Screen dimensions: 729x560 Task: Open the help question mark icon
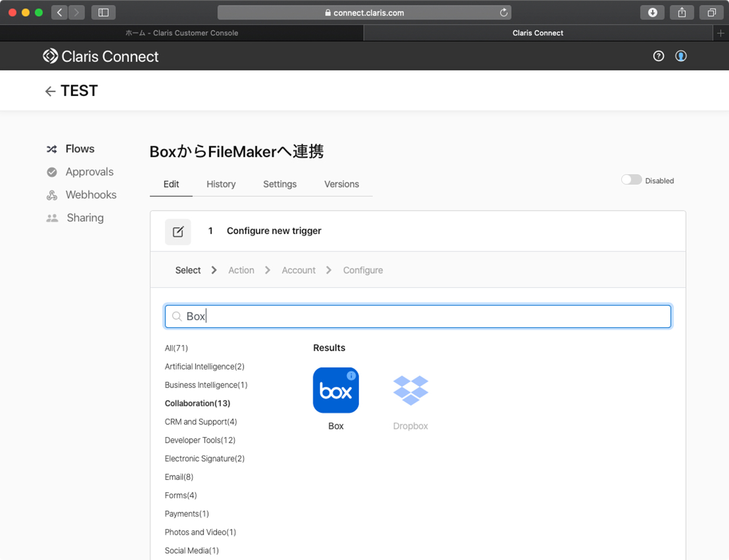click(x=658, y=56)
